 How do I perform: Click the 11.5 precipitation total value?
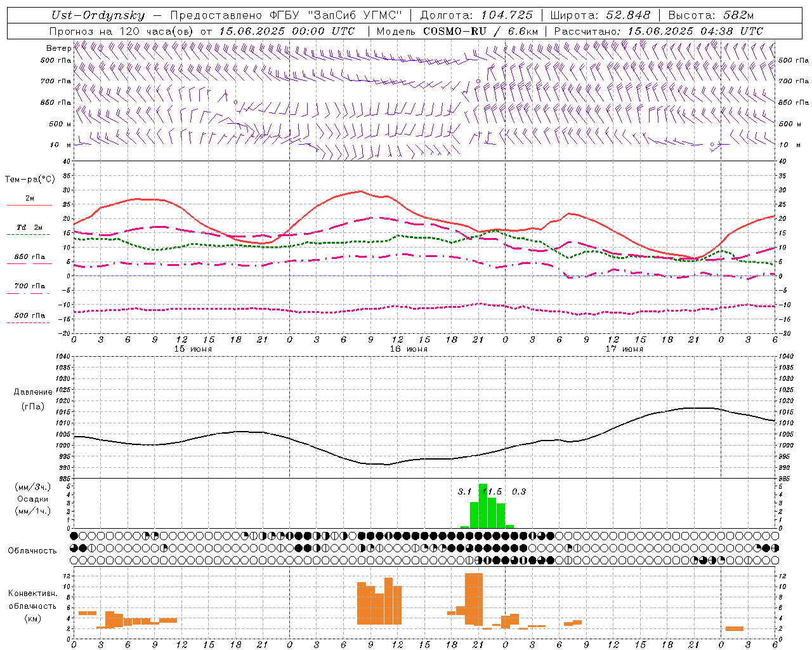[492, 492]
